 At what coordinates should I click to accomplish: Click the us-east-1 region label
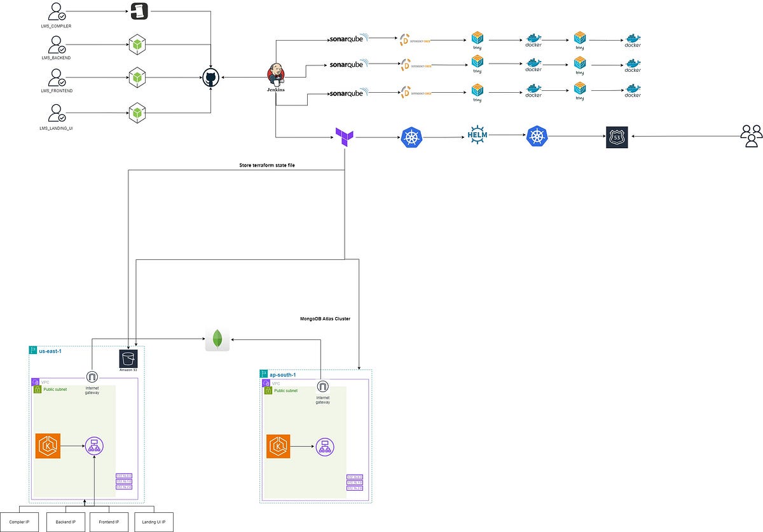point(48,350)
